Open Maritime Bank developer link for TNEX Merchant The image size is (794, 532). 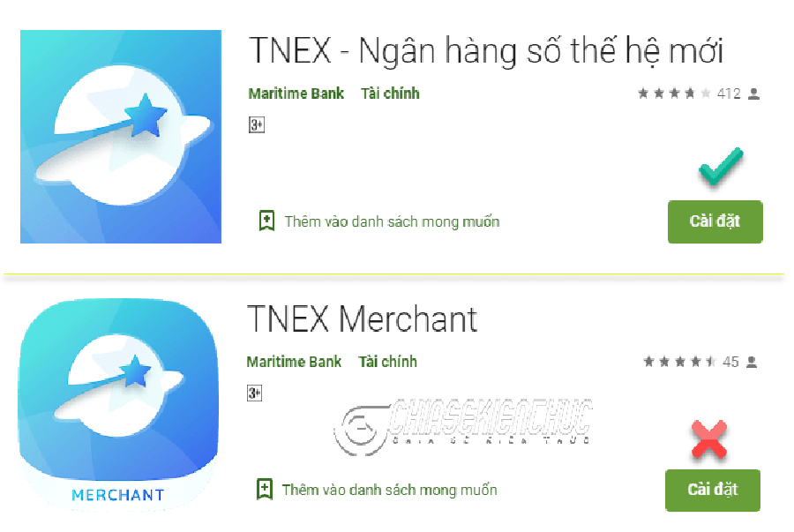pos(294,362)
